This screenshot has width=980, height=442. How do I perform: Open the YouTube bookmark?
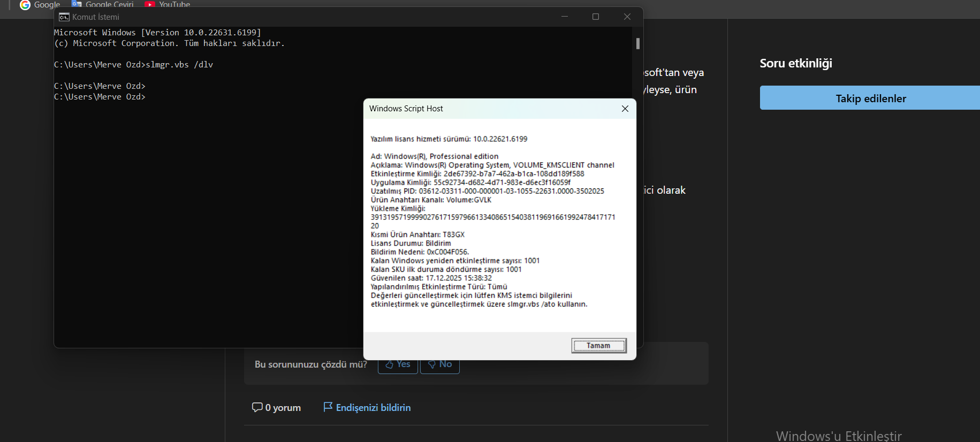click(168, 5)
